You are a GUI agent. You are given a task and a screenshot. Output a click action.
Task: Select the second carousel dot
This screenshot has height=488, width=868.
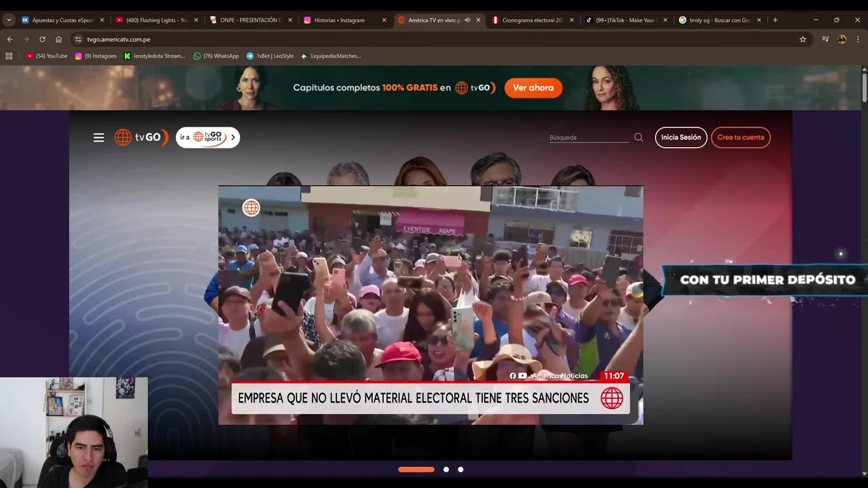point(446,469)
